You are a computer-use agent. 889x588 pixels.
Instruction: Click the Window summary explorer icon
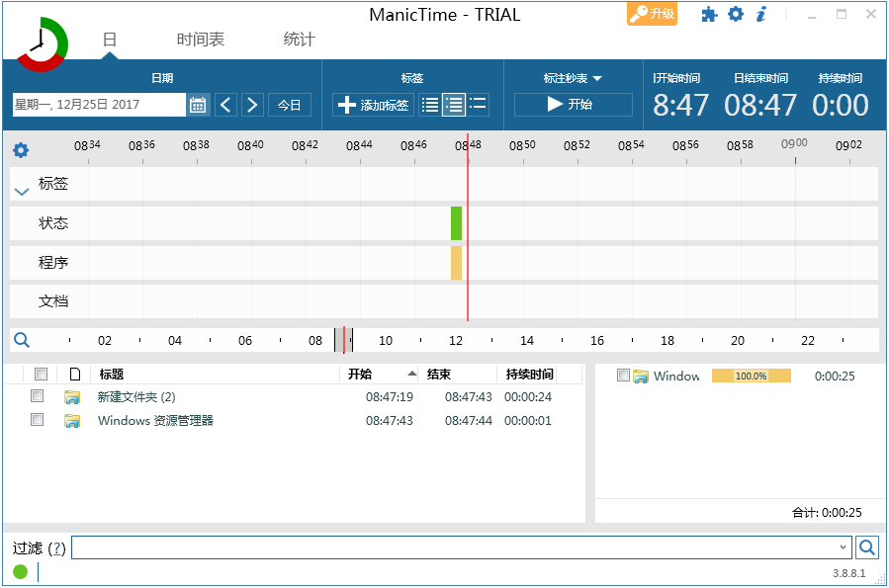pyautogui.click(x=641, y=377)
